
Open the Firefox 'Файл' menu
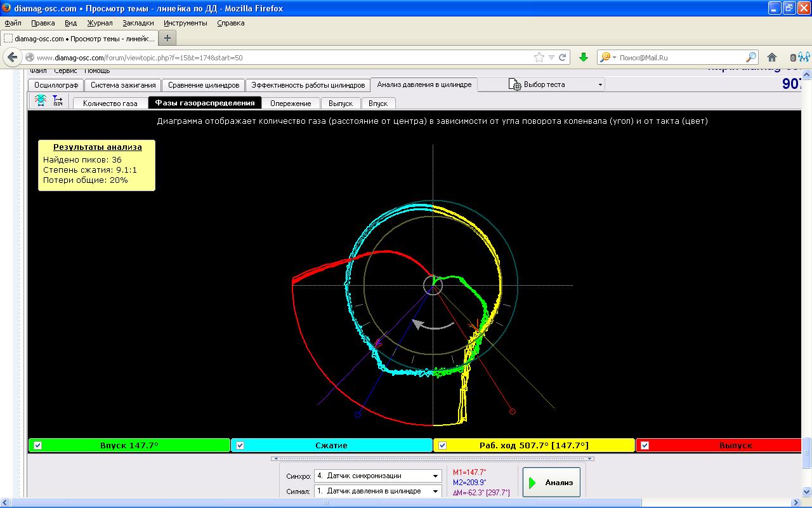coord(13,23)
